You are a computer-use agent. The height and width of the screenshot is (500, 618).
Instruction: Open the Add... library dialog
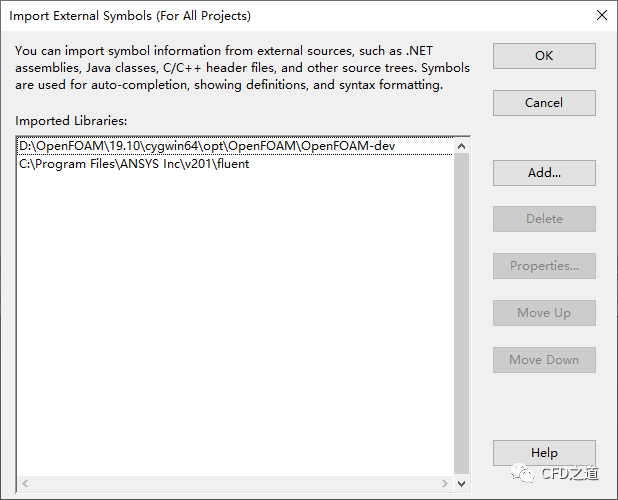[x=544, y=172]
